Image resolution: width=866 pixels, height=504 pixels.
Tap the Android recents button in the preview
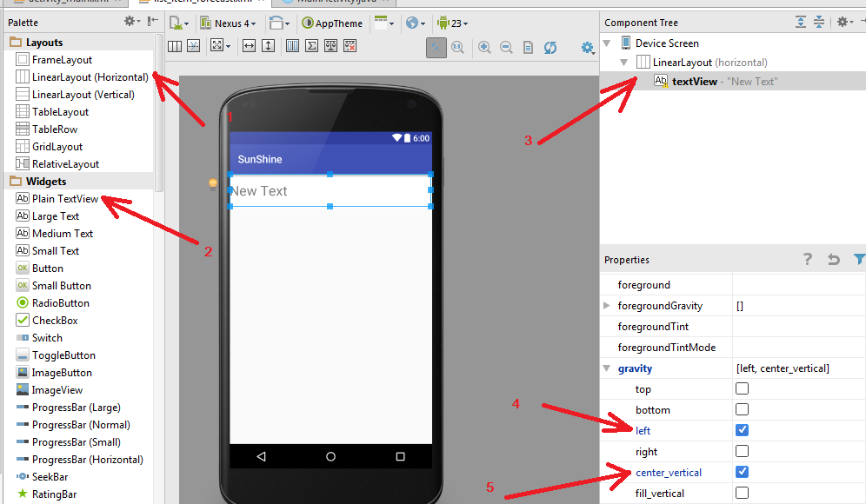[x=401, y=456]
